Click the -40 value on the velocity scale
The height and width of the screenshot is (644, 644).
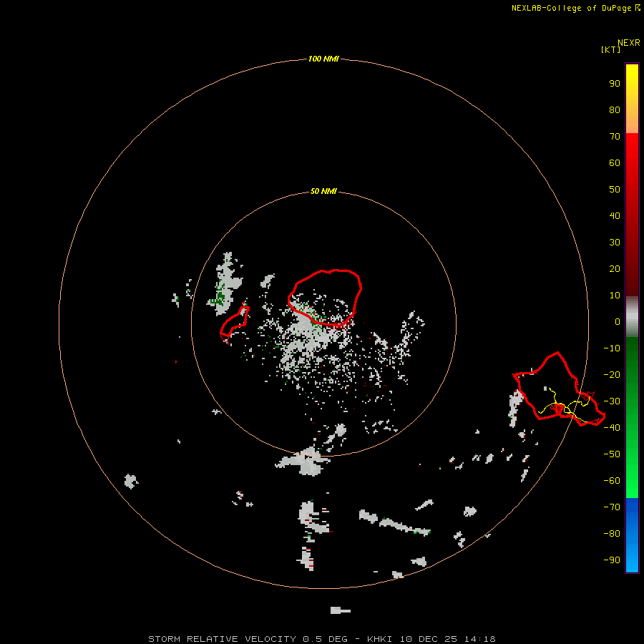point(612,428)
